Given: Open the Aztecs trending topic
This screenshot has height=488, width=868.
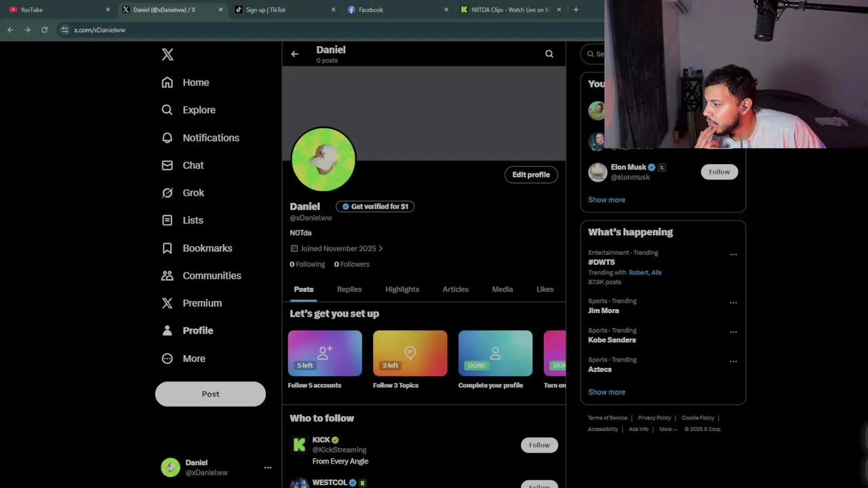Looking at the screenshot, I should (599, 369).
